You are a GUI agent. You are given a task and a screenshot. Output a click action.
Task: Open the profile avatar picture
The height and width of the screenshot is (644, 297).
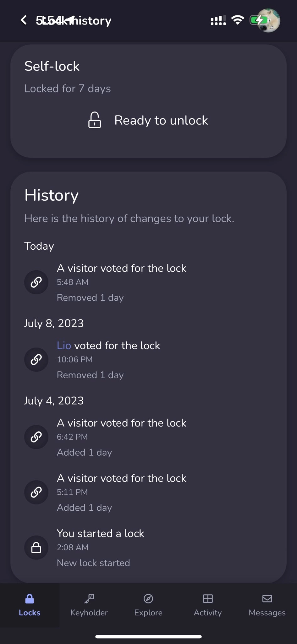(x=268, y=21)
